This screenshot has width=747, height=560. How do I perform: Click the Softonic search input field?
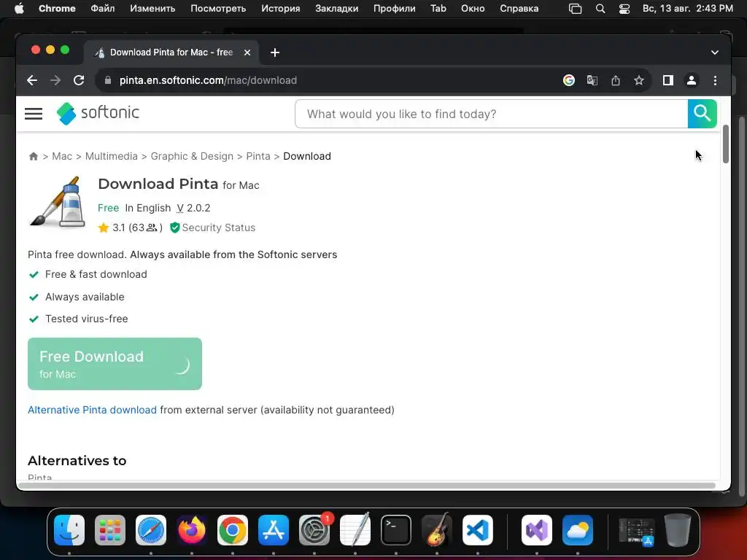click(x=491, y=114)
